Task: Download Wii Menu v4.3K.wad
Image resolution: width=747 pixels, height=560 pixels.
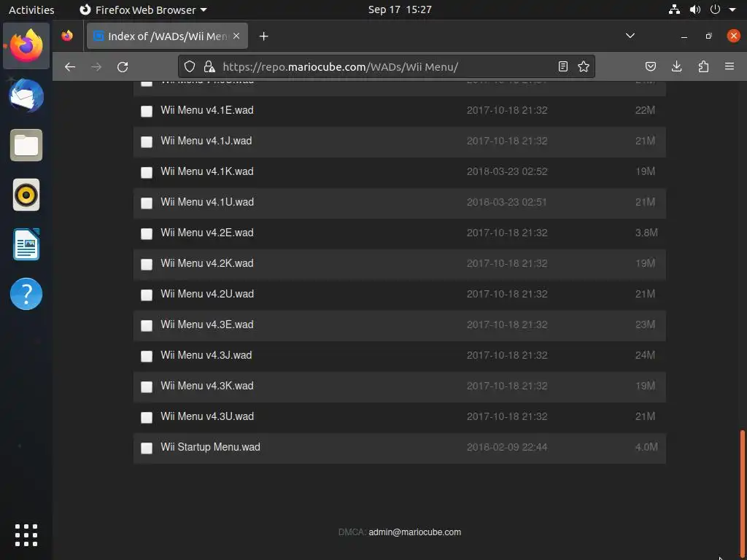Action: [x=206, y=385]
